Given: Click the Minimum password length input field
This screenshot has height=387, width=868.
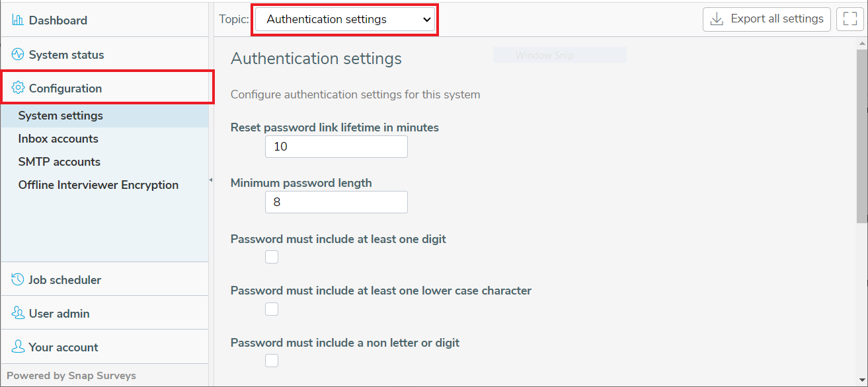Looking at the screenshot, I should 336,201.
